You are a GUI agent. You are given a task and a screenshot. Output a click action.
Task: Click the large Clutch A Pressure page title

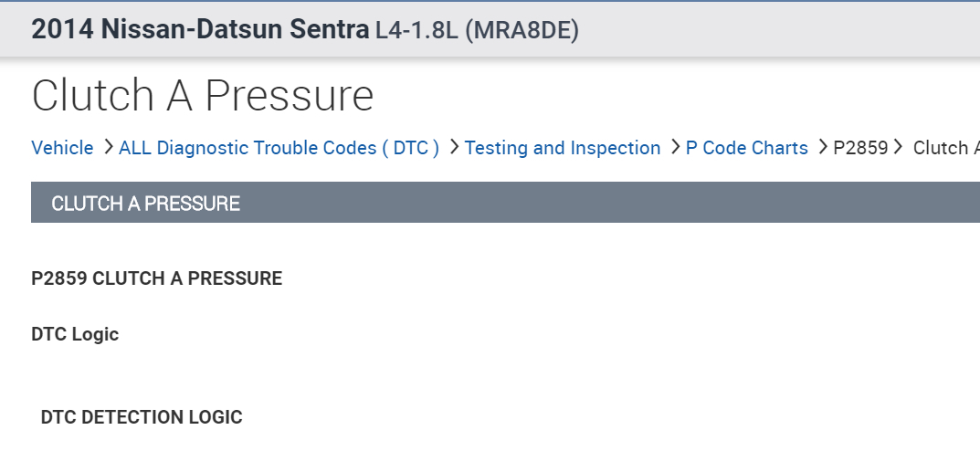tap(203, 95)
